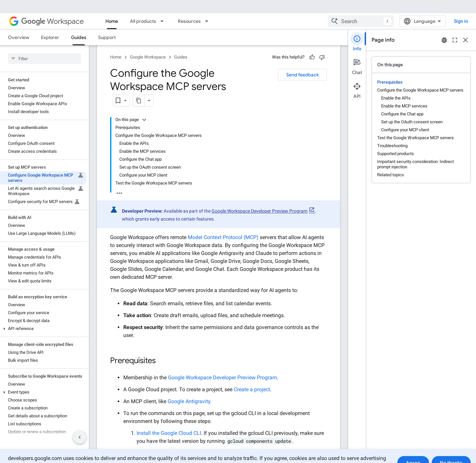
Task: Open the Create a project link
Action: point(252,389)
